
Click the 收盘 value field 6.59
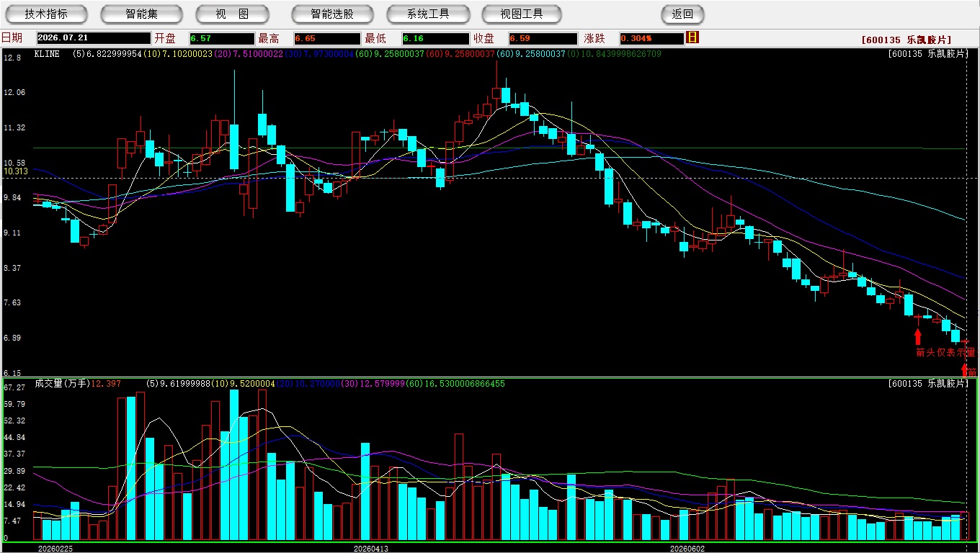click(x=543, y=38)
